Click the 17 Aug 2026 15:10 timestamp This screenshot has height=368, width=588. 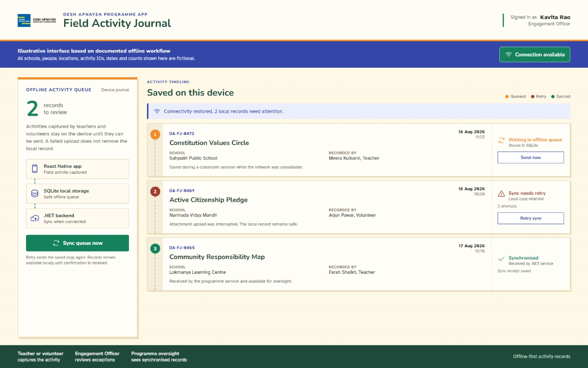[x=471, y=248]
